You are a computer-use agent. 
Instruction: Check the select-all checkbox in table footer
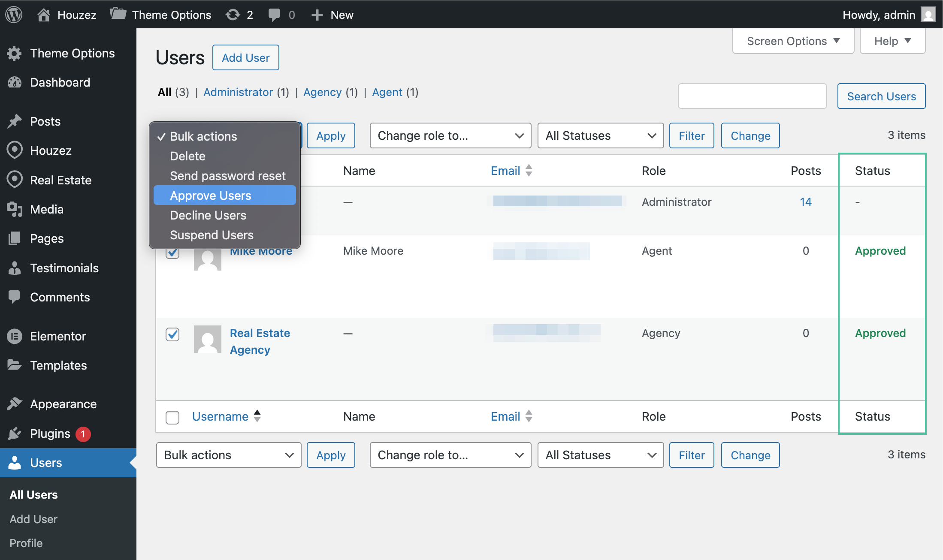(x=172, y=417)
